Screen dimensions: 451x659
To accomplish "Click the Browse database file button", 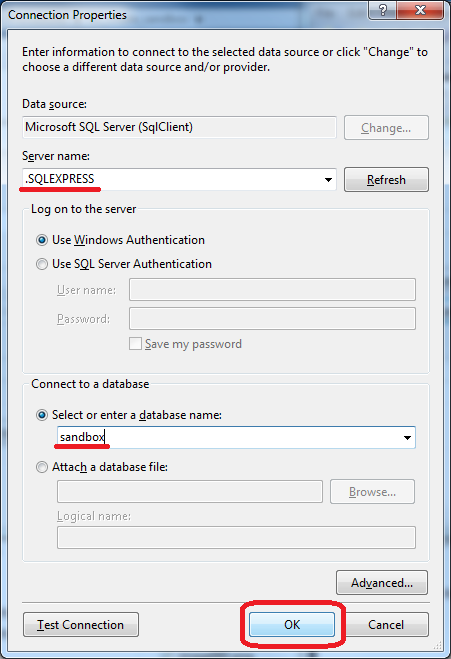I will 372,492.
